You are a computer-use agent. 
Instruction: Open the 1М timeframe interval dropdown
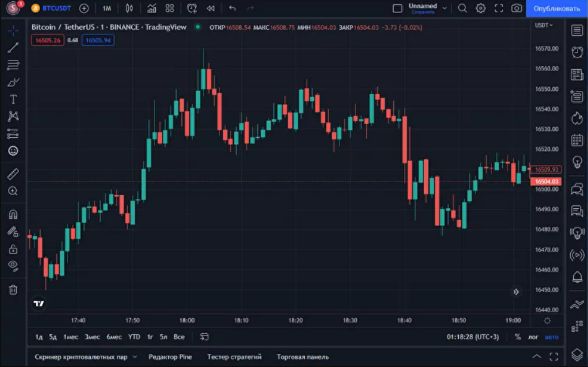tap(107, 9)
